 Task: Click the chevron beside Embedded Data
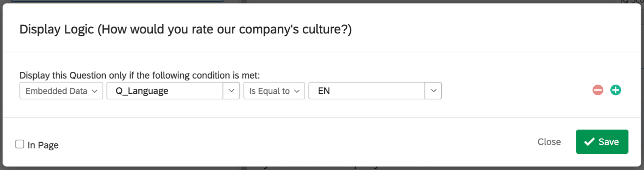(x=95, y=91)
